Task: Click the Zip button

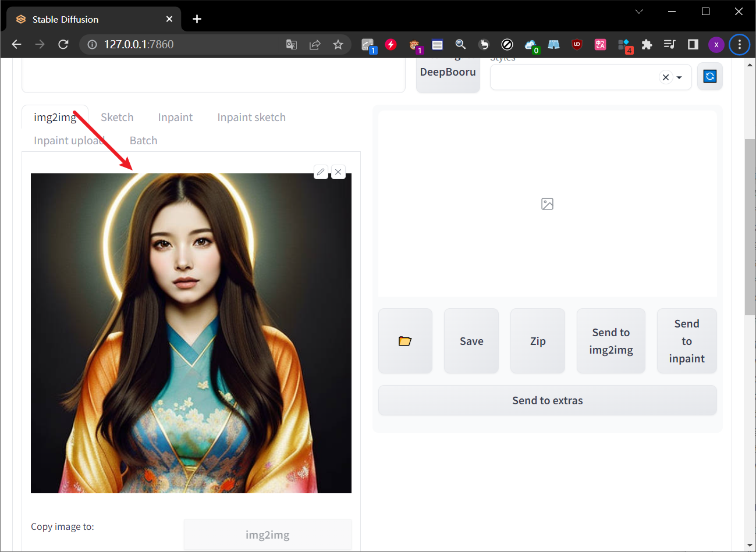Action: click(538, 341)
